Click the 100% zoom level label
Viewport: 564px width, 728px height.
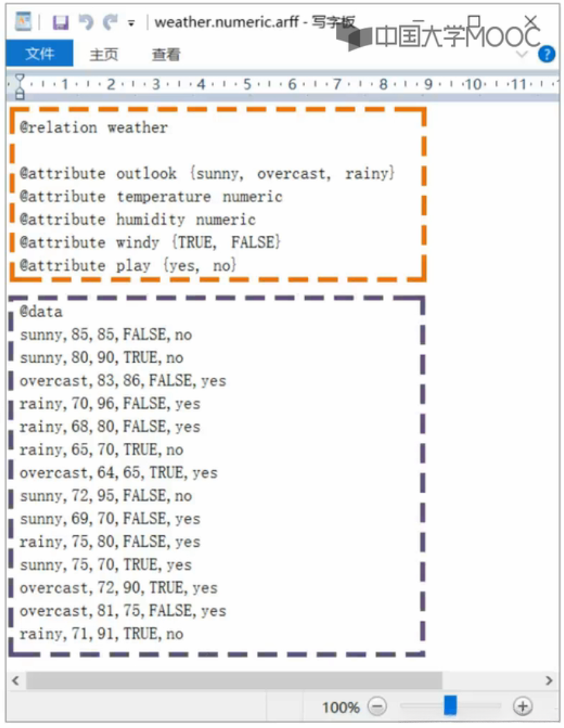[340, 707]
